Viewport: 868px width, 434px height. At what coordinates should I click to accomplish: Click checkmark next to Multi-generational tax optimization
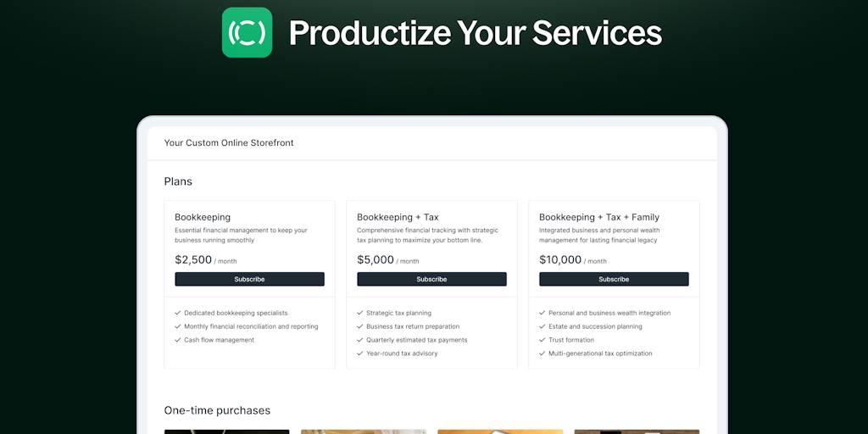tap(542, 353)
